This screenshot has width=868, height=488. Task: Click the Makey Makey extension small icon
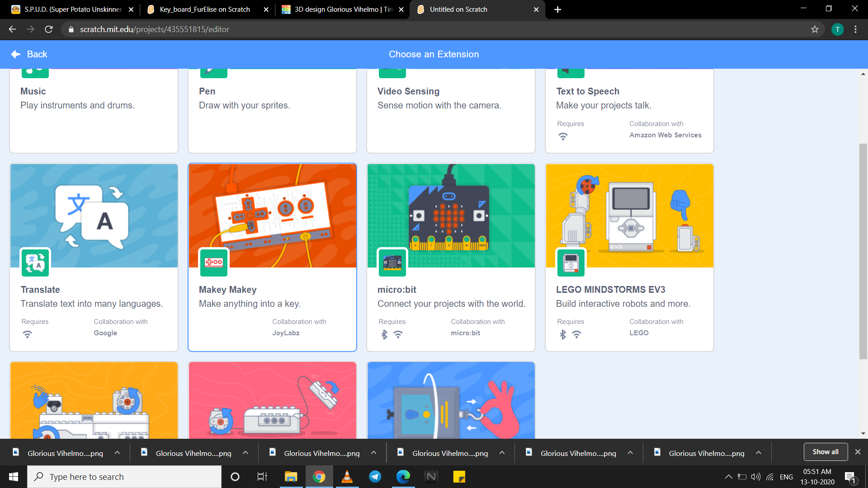pyautogui.click(x=214, y=263)
